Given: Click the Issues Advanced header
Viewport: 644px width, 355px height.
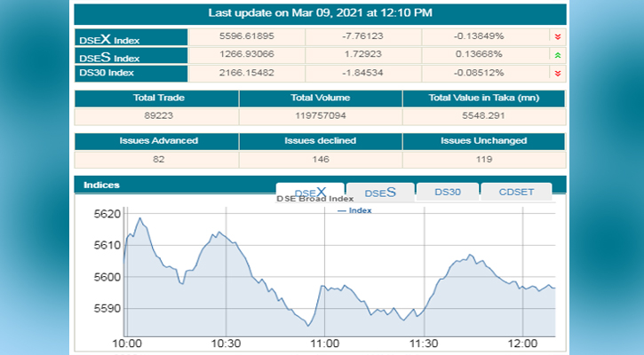Looking at the screenshot, I should pos(156,141).
